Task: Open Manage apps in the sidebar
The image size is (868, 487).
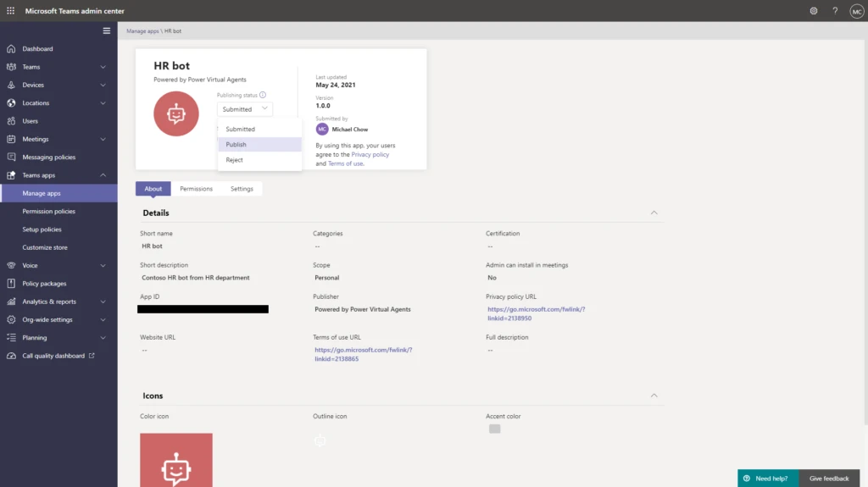Action: click(58, 193)
